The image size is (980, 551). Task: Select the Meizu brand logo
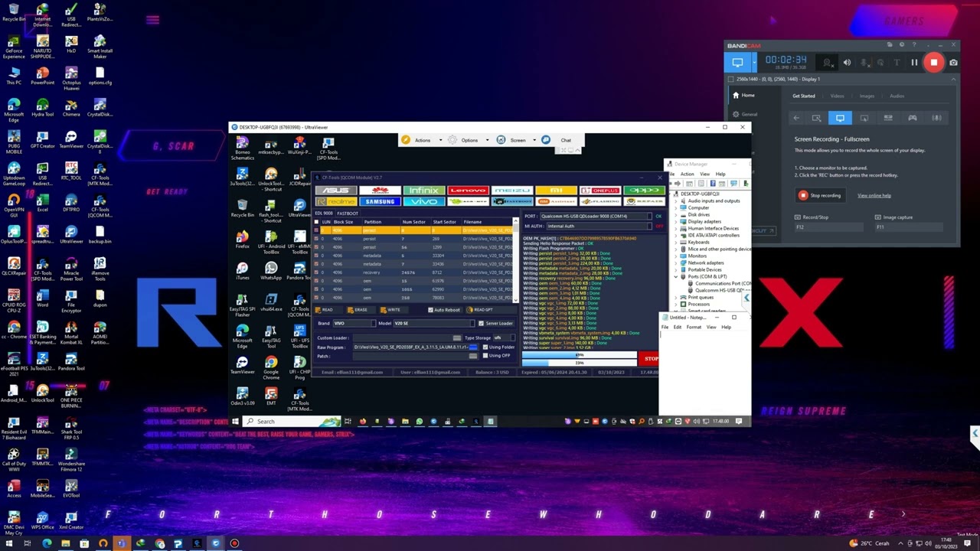point(512,191)
